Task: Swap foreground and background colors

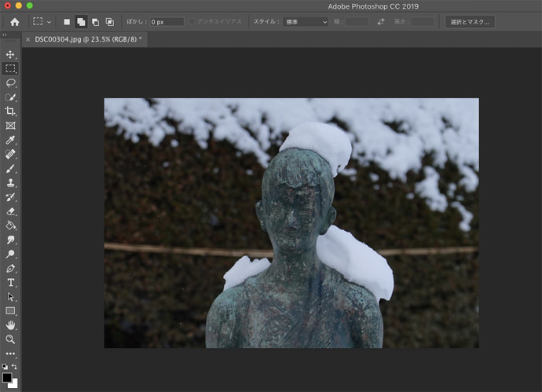Action: [14, 366]
